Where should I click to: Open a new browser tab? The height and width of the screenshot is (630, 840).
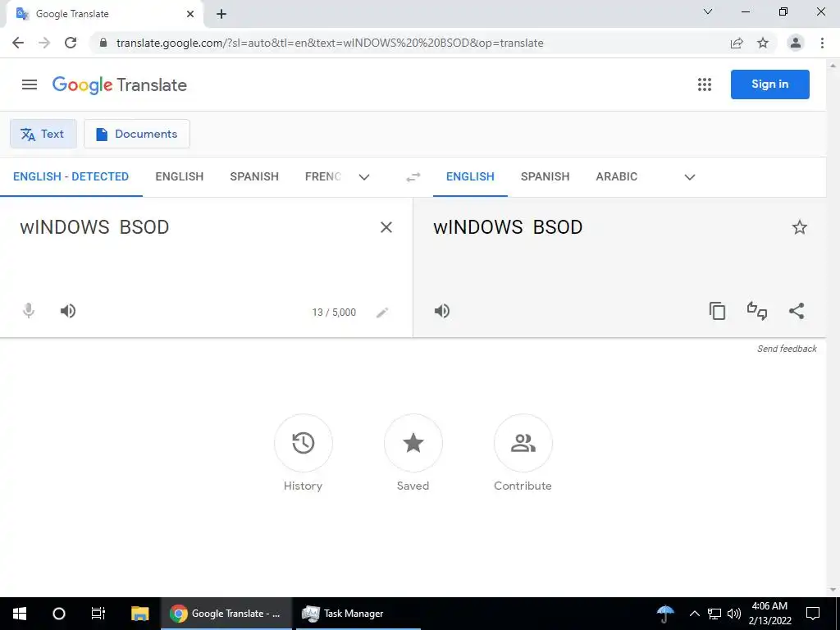click(x=221, y=15)
